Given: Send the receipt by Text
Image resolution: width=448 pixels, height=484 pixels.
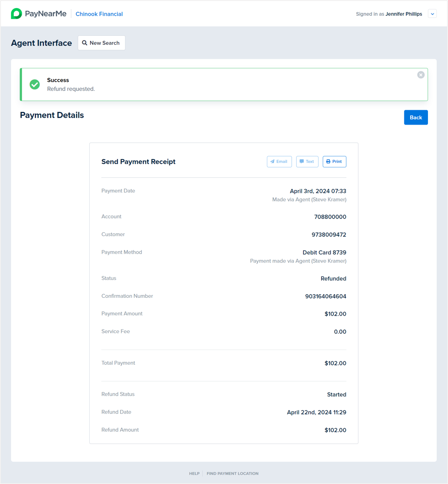Looking at the screenshot, I should 307,162.
